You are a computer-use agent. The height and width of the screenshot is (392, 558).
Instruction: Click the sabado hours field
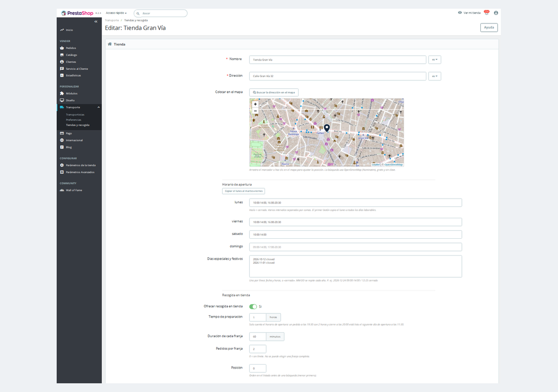(356, 235)
